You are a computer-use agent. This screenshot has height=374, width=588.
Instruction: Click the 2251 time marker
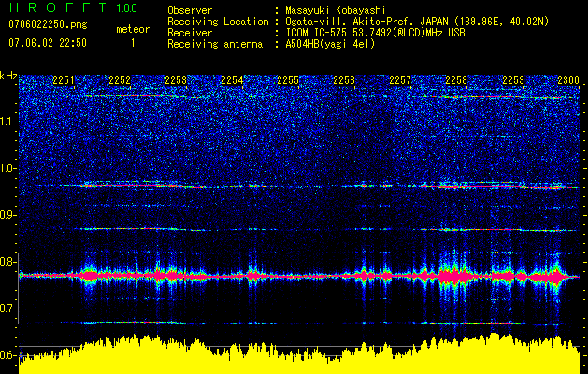tap(64, 80)
